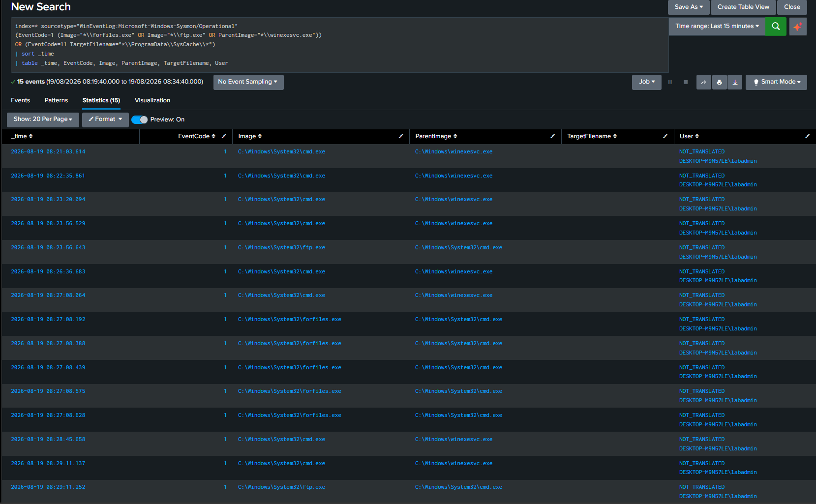Edit the TargetFilename column pencil icon
The height and width of the screenshot is (504, 816).
pos(665,136)
